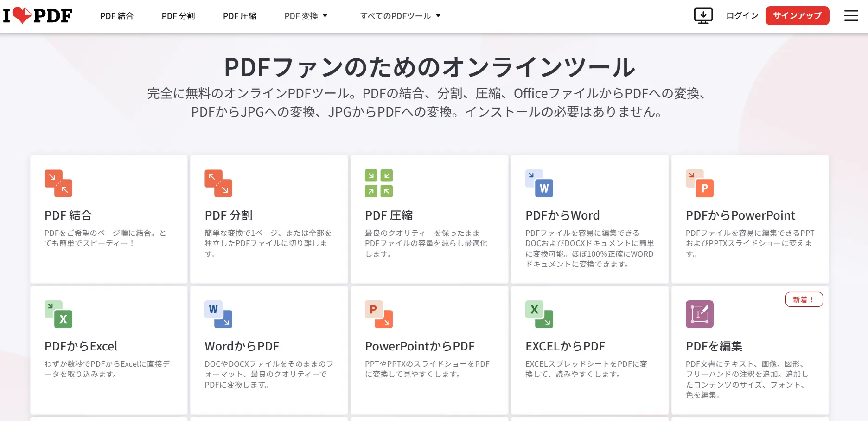Image resolution: width=868 pixels, height=421 pixels.
Task: Click the PowerPointからPDF card icon
Action: pyautogui.click(x=379, y=314)
